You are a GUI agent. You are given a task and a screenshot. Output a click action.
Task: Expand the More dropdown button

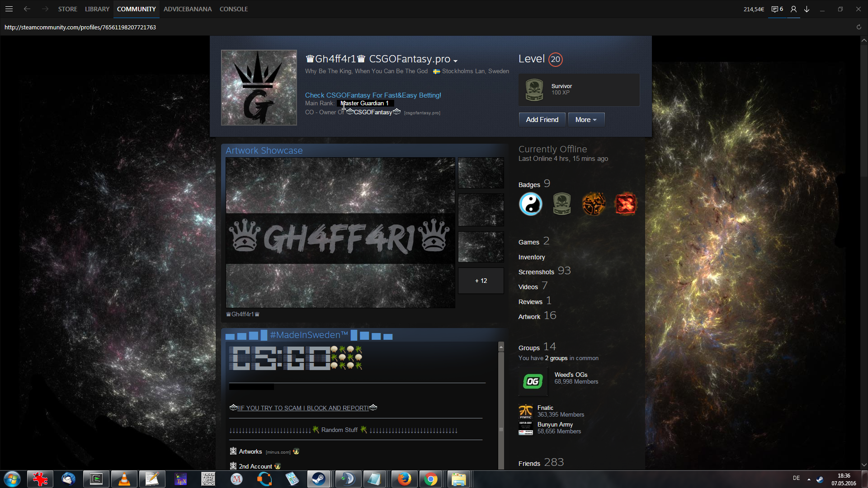click(x=586, y=120)
